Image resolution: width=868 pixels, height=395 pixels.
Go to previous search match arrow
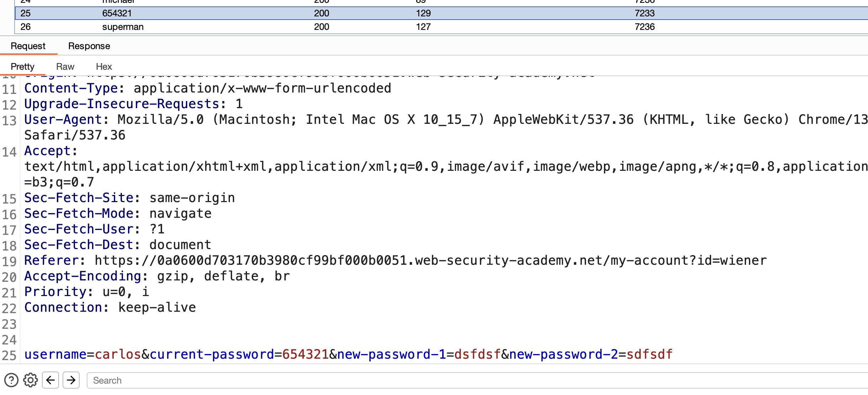[50, 380]
